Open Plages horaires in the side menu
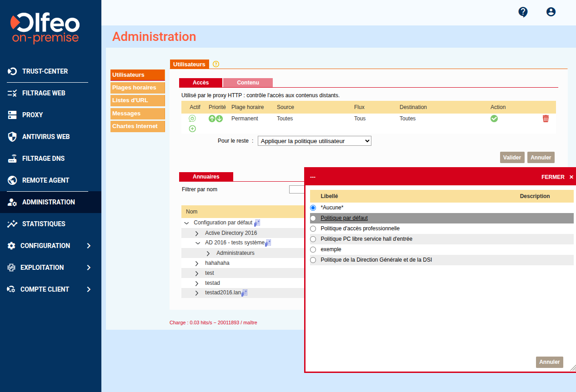This screenshot has height=392, width=576. [138, 88]
